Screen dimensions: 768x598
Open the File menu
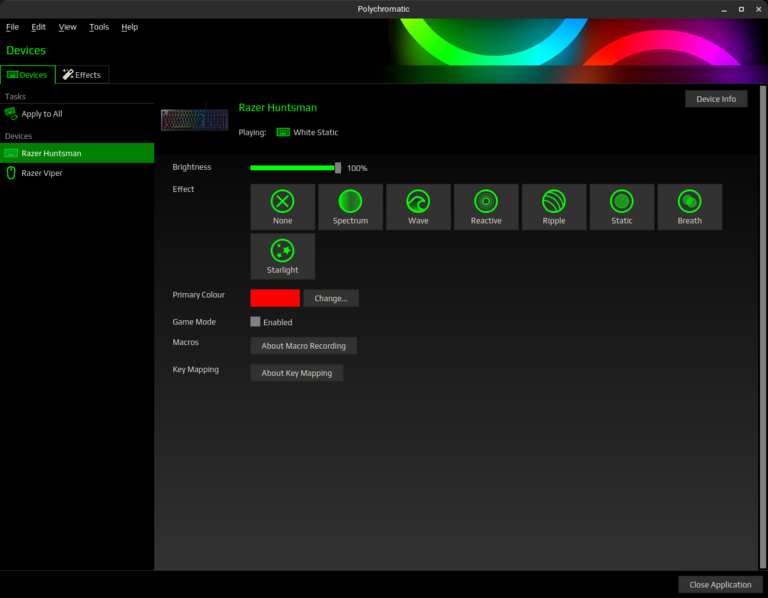[12, 27]
